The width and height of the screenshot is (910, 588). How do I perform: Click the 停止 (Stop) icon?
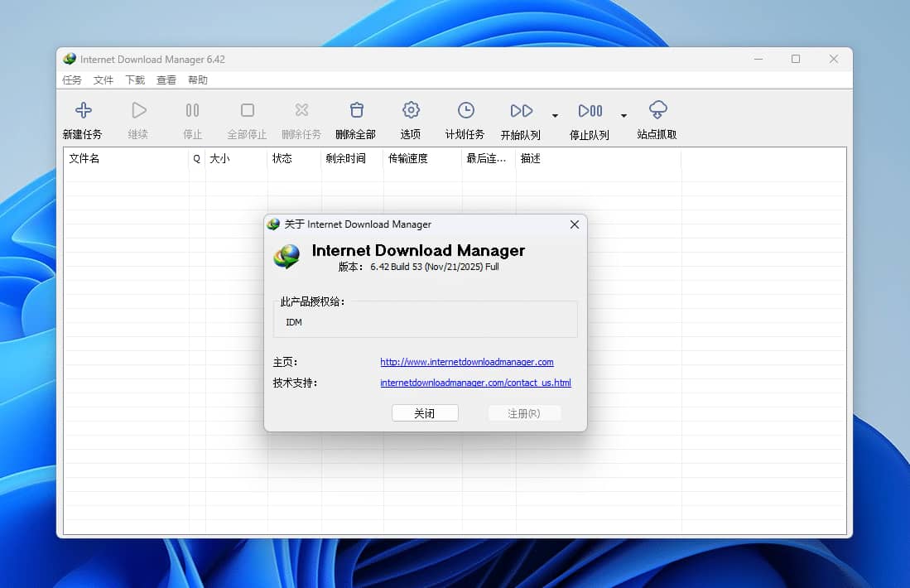[192, 117]
